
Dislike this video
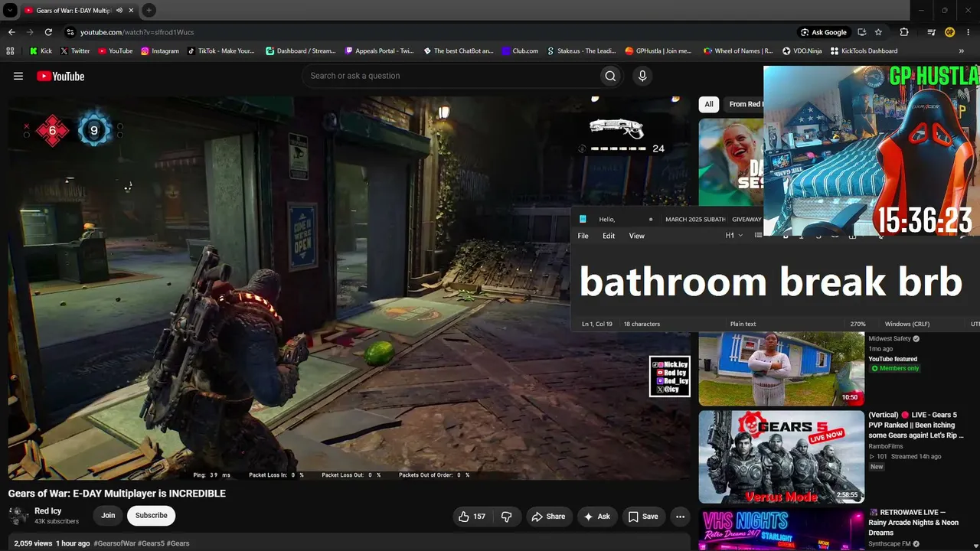click(506, 517)
